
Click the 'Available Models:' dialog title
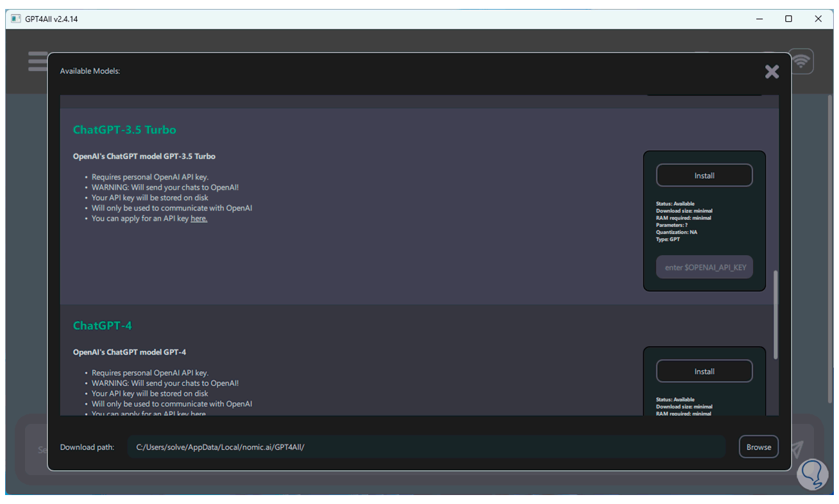point(90,71)
